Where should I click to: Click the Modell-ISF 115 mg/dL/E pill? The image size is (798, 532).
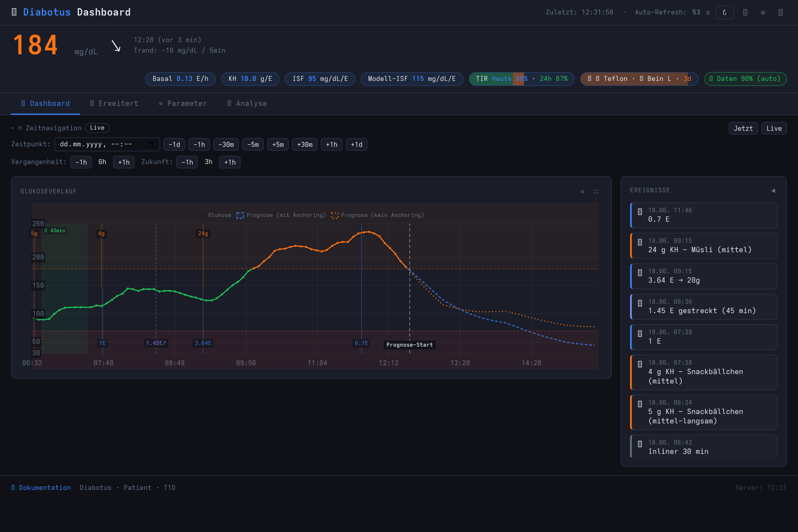(x=412, y=79)
